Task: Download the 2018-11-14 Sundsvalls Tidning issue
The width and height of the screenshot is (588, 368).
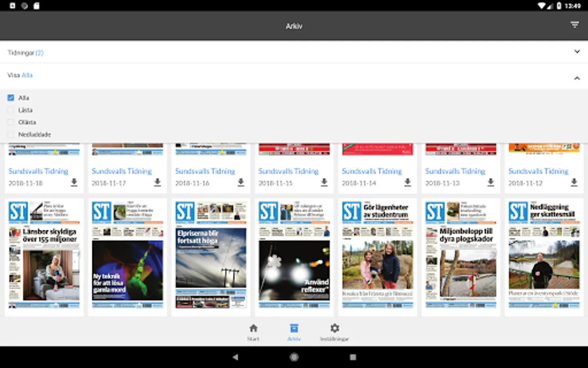Action: pyautogui.click(x=408, y=182)
